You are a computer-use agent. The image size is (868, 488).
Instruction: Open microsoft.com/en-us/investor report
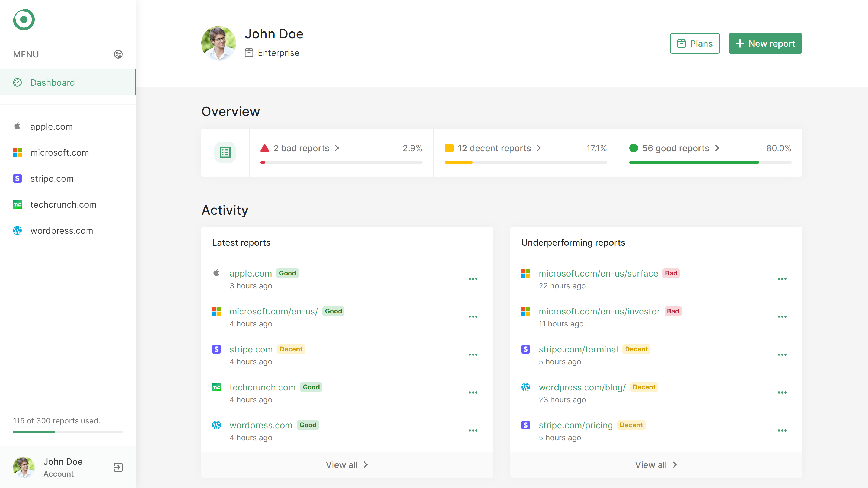[599, 312]
